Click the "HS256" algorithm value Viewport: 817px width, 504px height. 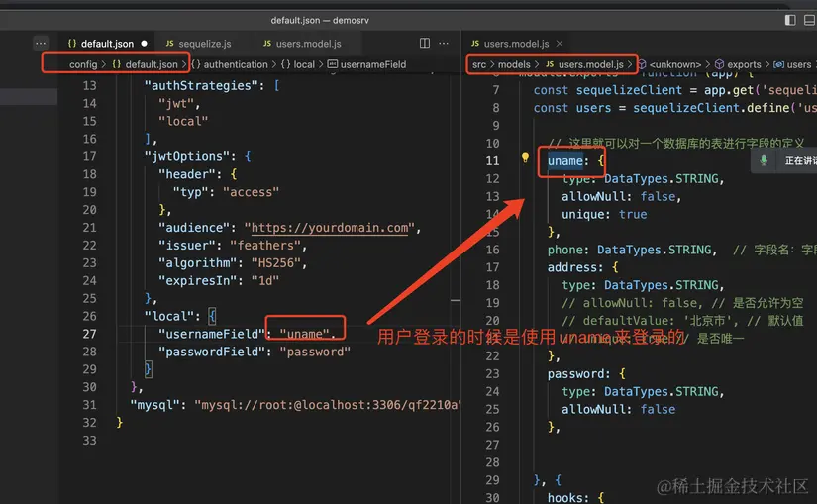[276, 263]
